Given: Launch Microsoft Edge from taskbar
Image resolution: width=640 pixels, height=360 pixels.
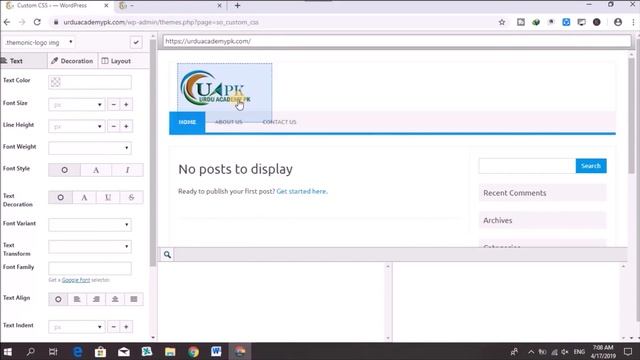Looking at the screenshot, I should pyautogui.click(x=77, y=351).
